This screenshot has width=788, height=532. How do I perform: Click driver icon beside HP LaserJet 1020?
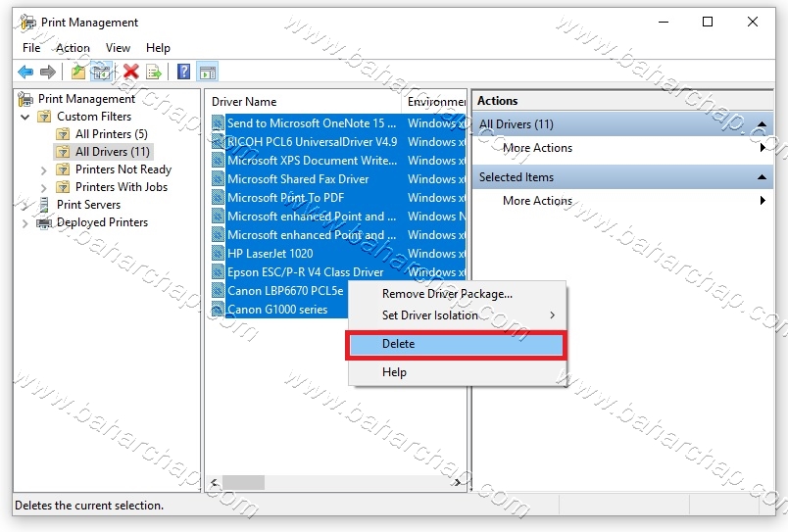[218, 253]
